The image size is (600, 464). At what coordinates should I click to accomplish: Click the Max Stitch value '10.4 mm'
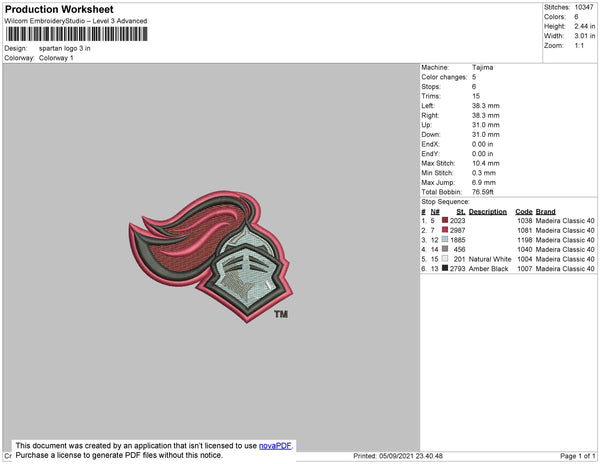click(486, 163)
